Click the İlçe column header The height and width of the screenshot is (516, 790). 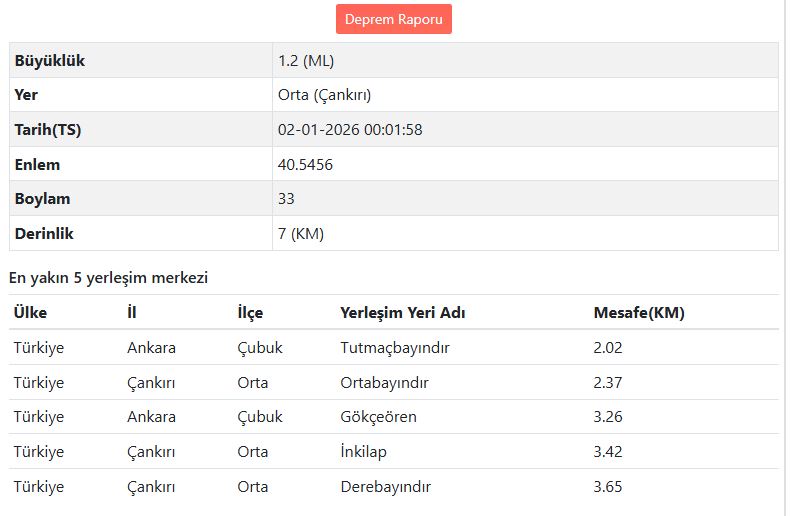[250, 313]
